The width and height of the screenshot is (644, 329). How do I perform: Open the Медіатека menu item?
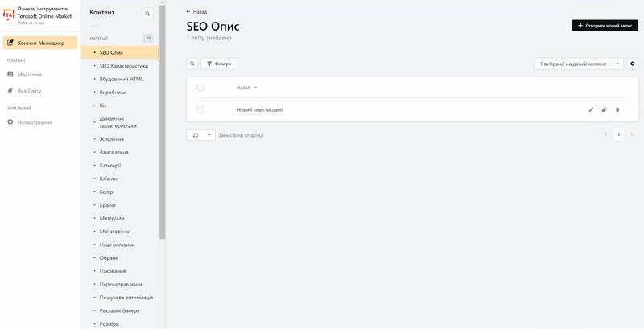(29, 75)
